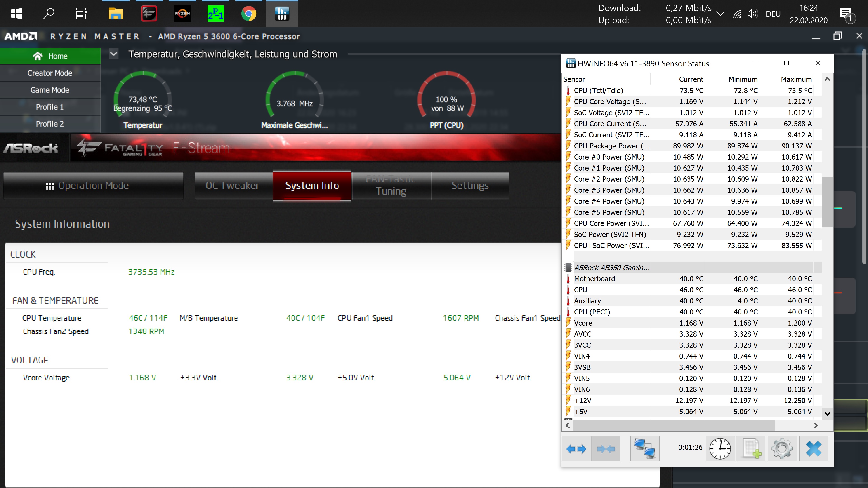Select Profile 1 in Ryzen Master

pos(50,107)
